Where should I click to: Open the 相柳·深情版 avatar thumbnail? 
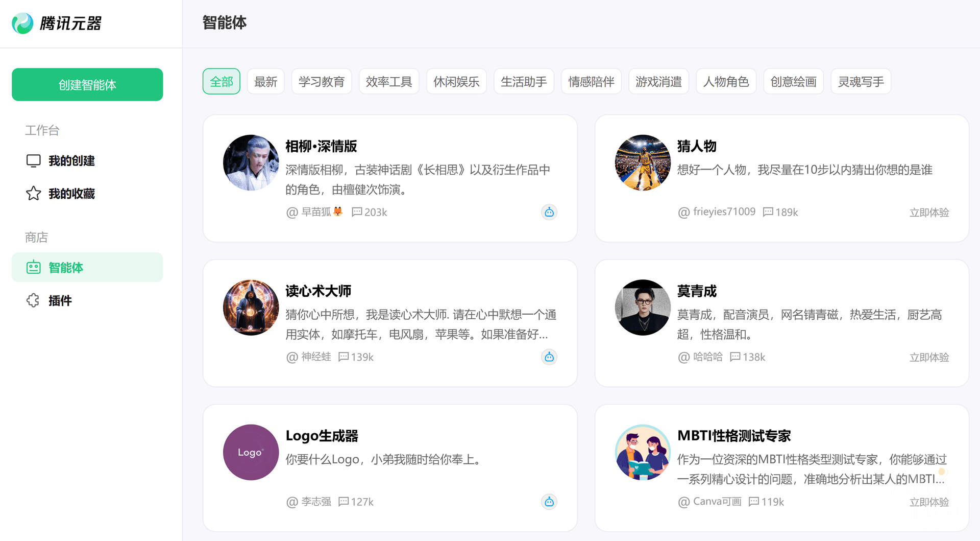[251, 162]
